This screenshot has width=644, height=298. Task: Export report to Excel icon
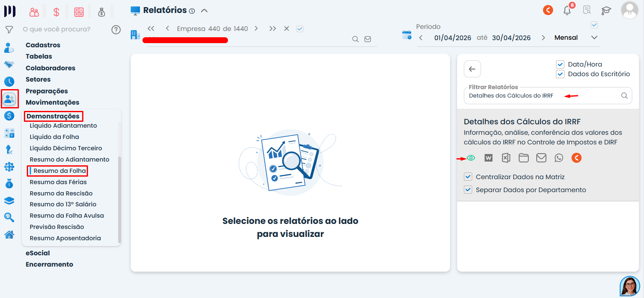coord(506,158)
